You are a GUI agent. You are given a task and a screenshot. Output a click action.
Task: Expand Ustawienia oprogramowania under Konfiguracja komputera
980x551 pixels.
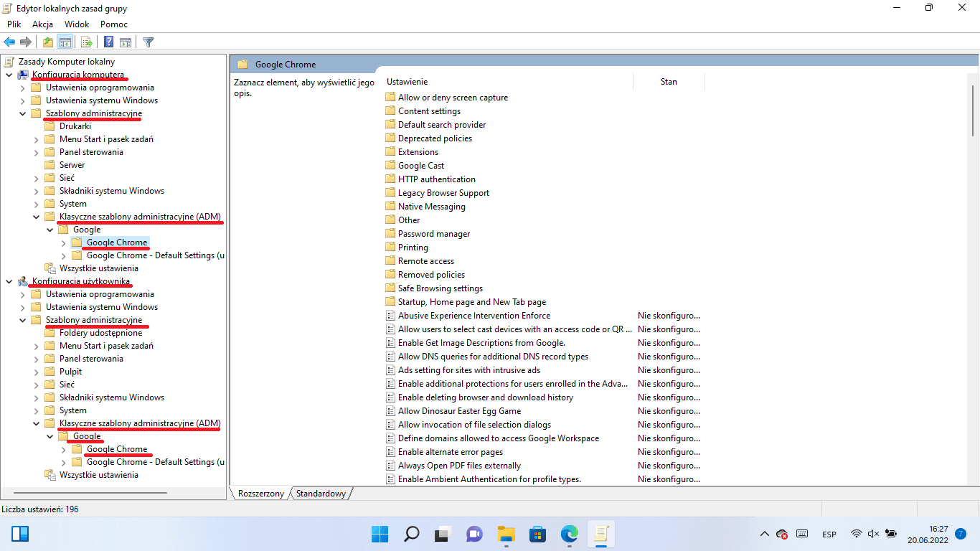click(x=22, y=88)
